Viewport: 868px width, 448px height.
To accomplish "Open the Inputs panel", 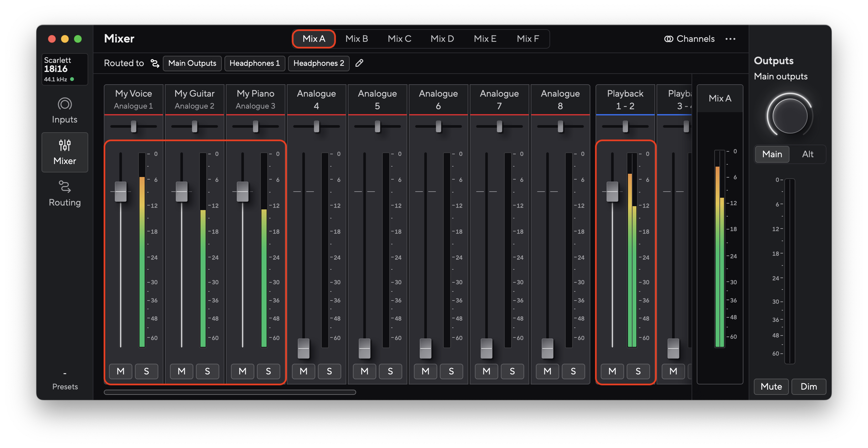I will point(64,110).
